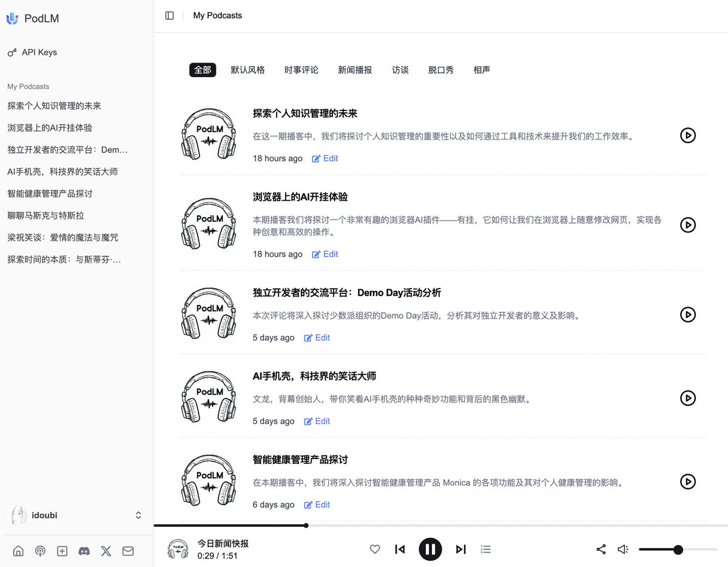This screenshot has width=728, height=567.
Task: Switch to the 新闻播报 tab
Action: coord(355,70)
